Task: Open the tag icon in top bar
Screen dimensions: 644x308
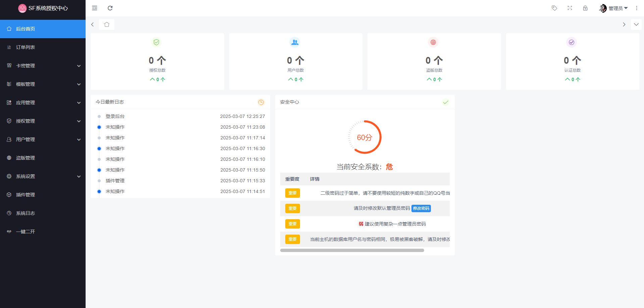Action: (x=554, y=8)
